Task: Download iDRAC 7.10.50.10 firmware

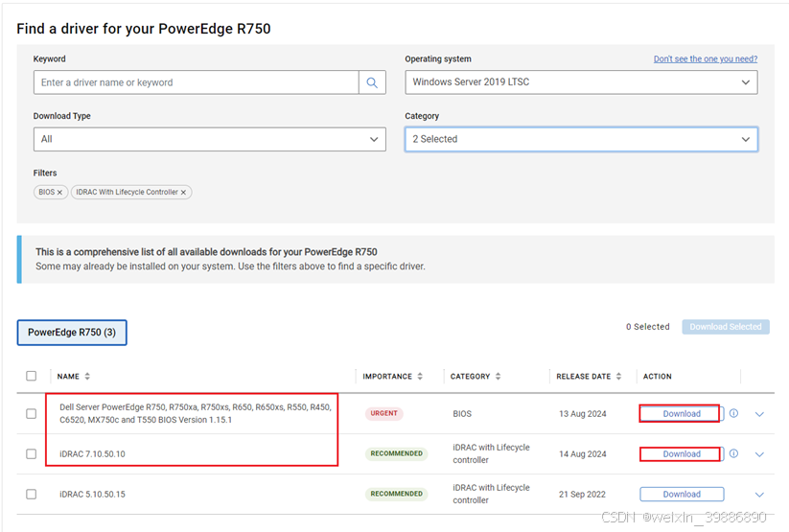Action: click(x=682, y=454)
